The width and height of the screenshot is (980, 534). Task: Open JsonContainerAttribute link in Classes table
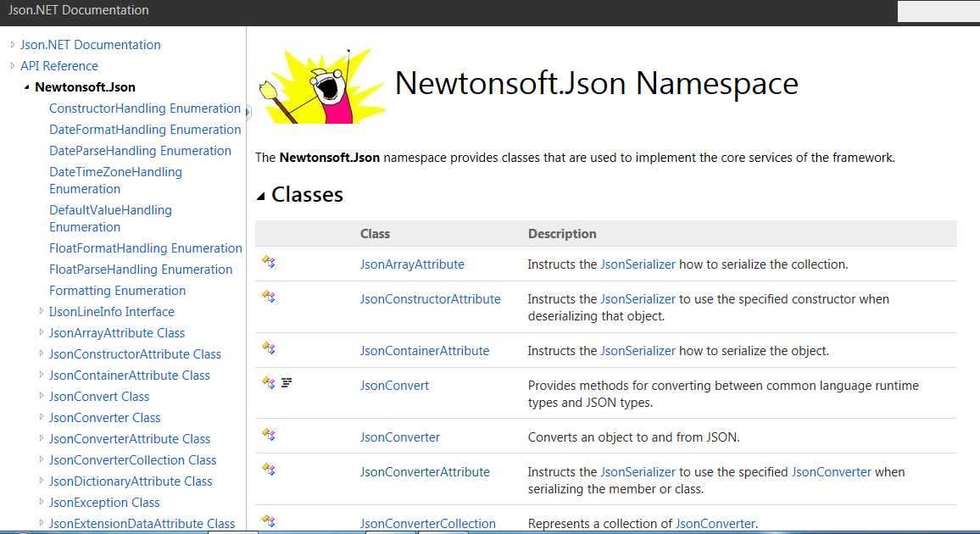tap(425, 352)
